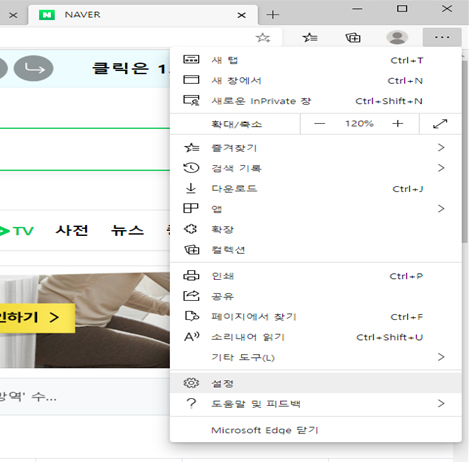This screenshot has height=462, width=469.
Task: Expand 도움말 및 피드백 submenu
Action: 316,403
